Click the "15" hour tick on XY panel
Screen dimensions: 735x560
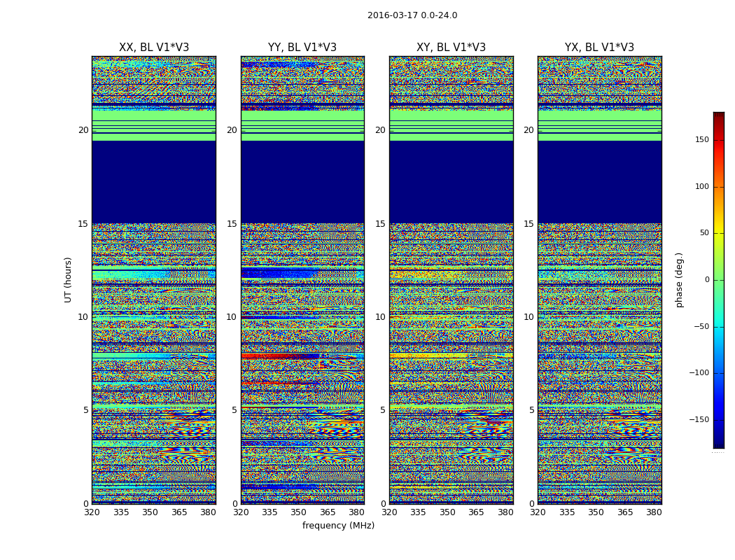[x=381, y=224]
